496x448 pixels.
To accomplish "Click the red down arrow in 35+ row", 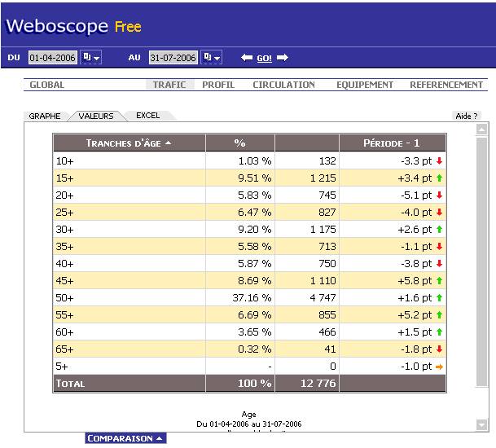I will (x=439, y=247).
